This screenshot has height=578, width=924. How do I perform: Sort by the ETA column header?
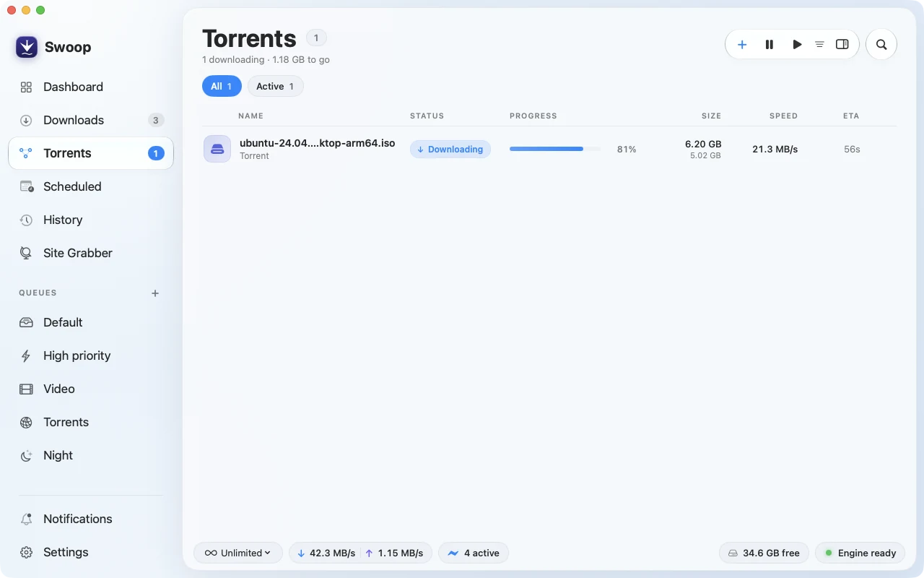click(x=851, y=116)
